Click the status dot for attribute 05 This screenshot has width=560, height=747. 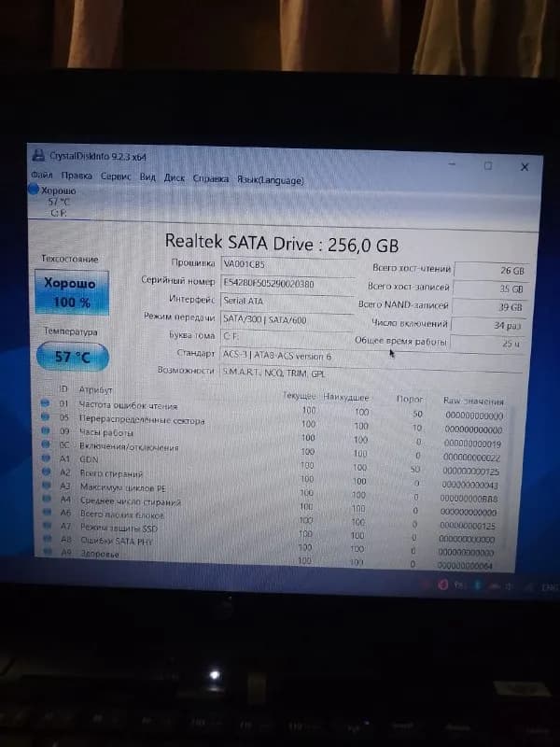(45, 416)
